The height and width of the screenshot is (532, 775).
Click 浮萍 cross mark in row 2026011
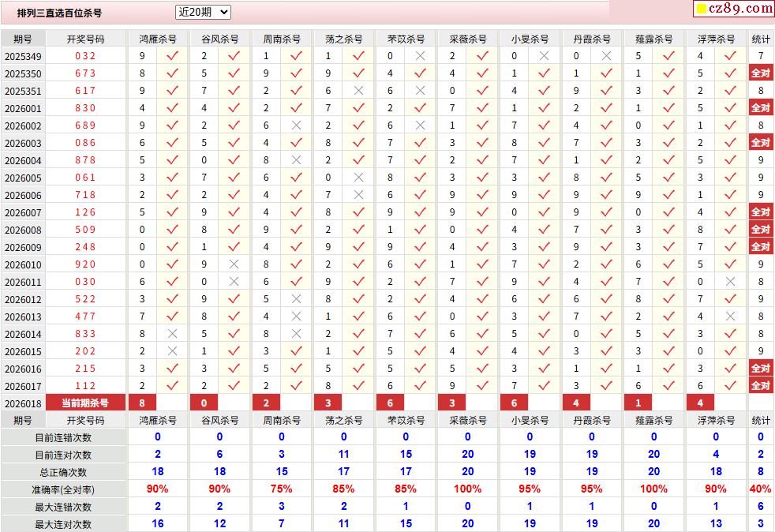[731, 281]
